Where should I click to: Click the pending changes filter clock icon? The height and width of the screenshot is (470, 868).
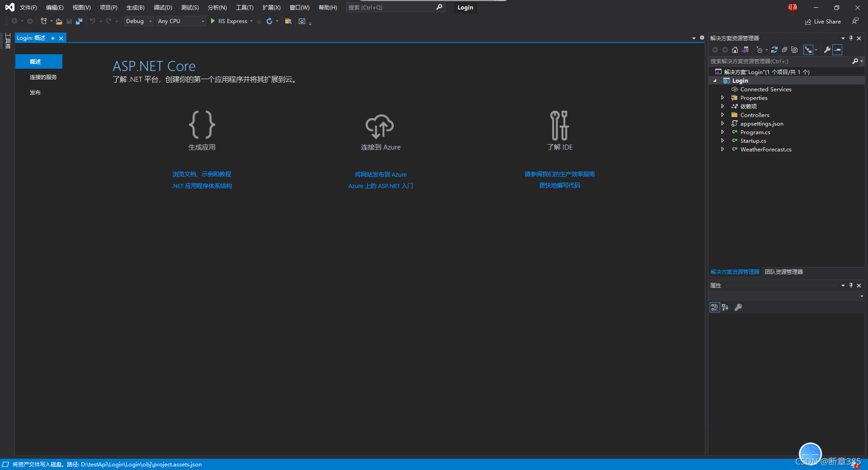click(759, 50)
